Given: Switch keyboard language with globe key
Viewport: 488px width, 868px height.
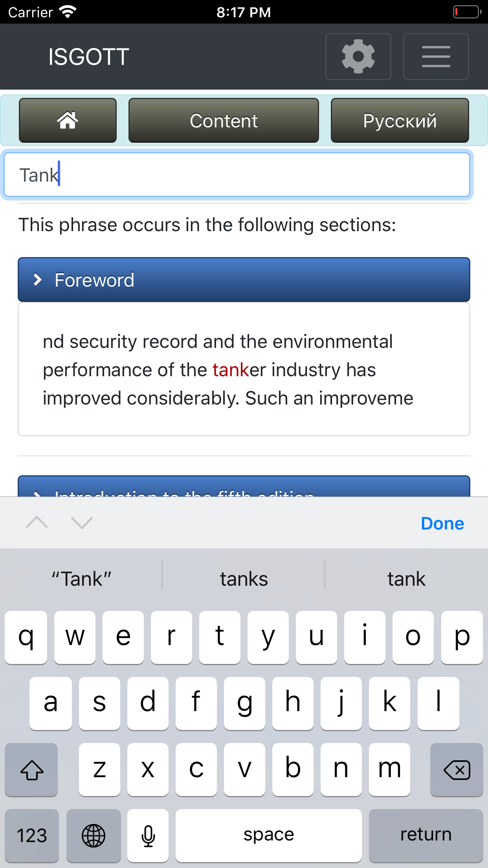Looking at the screenshot, I should (94, 835).
